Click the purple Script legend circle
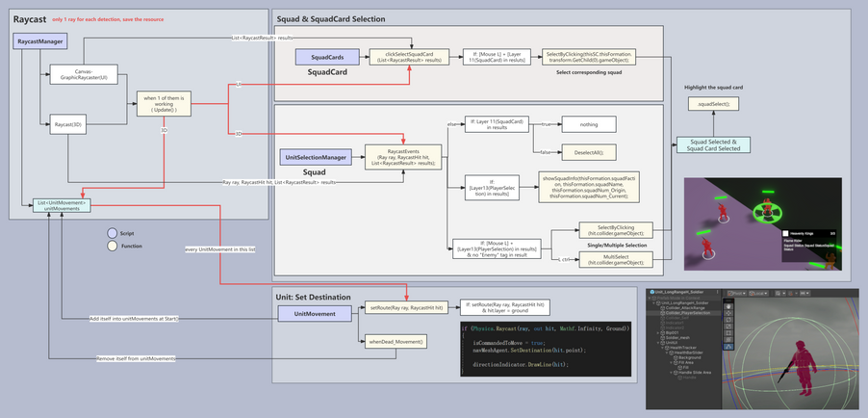Screen dimensions: 868x418 pos(113,233)
